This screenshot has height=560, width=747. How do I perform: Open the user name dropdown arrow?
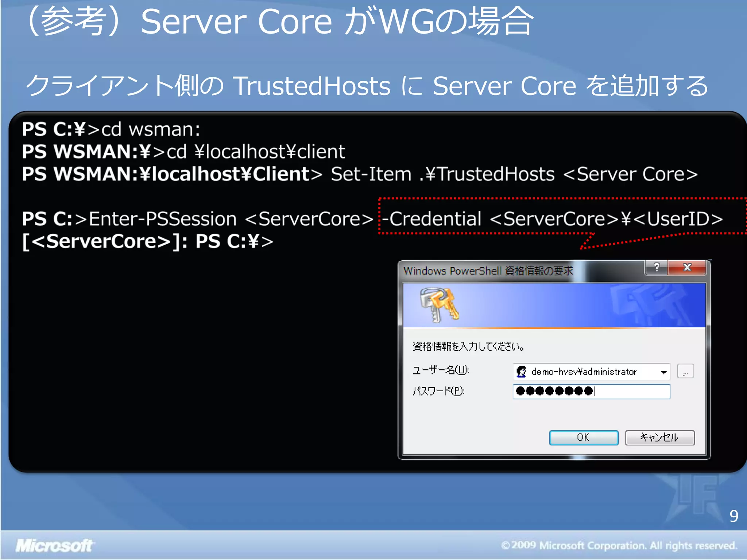click(x=664, y=372)
